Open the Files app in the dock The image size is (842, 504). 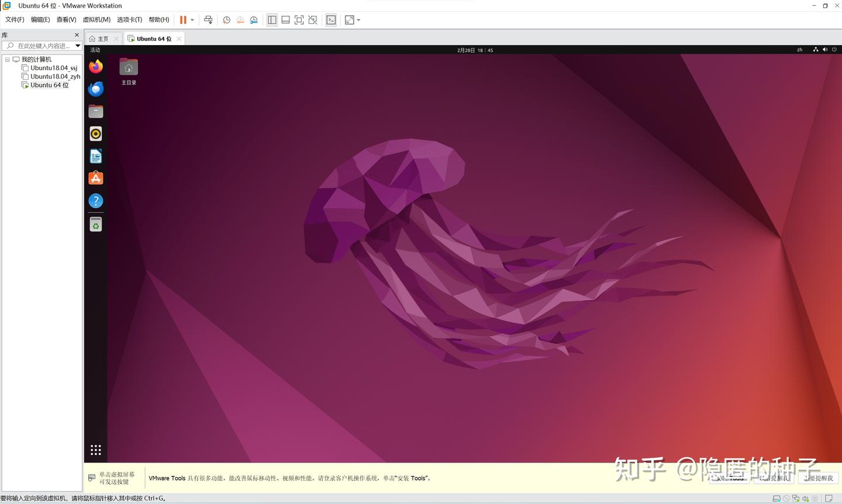point(95,111)
